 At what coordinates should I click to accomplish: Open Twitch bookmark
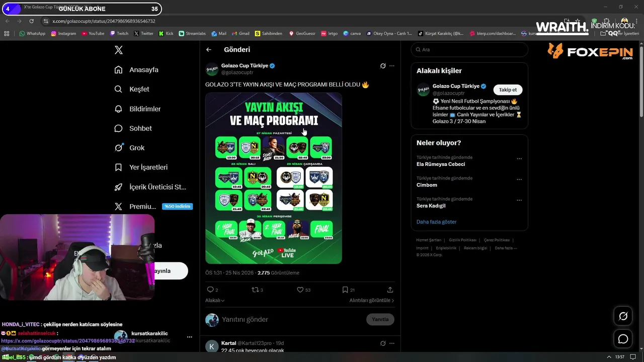tap(119, 34)
